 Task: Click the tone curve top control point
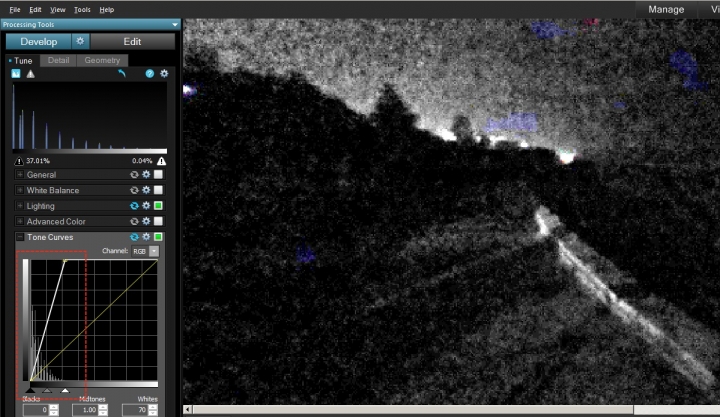click(x=65, y=261)
